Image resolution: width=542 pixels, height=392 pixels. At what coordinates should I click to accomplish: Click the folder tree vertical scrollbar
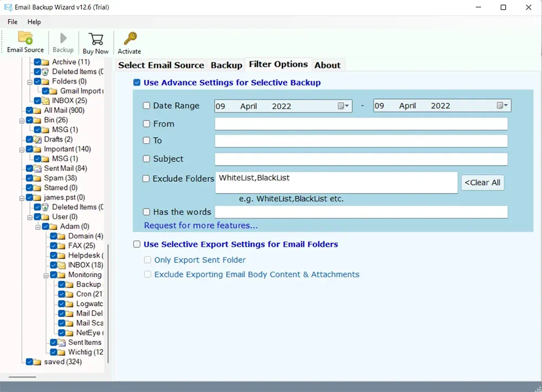[108, 304]
